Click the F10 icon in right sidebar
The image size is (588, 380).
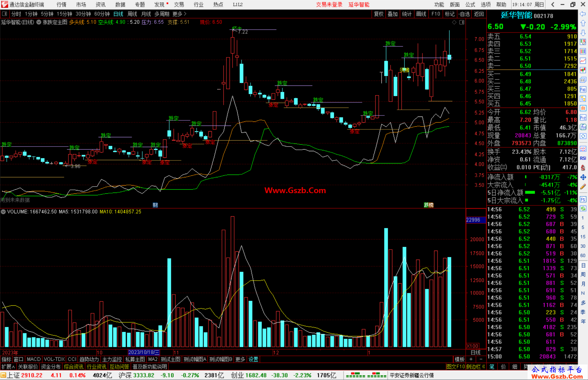[583, 89]
